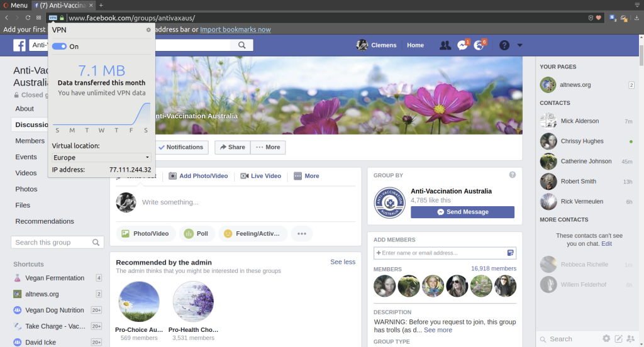Open Messenger messages icon
The image size is (644, 347).
coord(462,45)
